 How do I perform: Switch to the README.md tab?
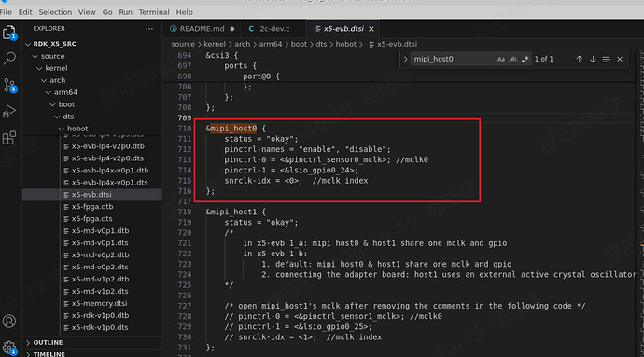(x=202, y=29)
